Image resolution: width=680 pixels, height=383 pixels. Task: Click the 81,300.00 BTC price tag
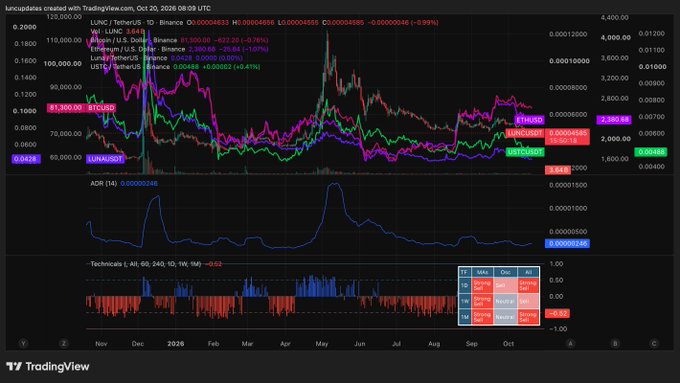click(x=65, y=108)
